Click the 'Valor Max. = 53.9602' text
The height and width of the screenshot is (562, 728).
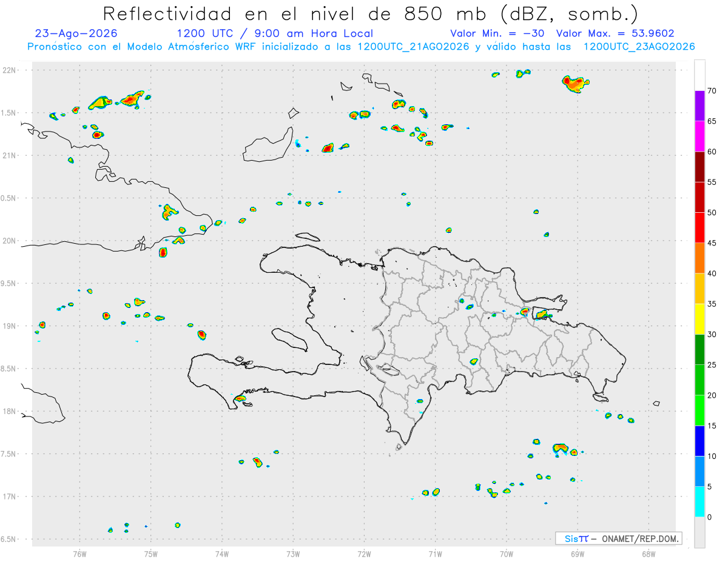(615, 33)
